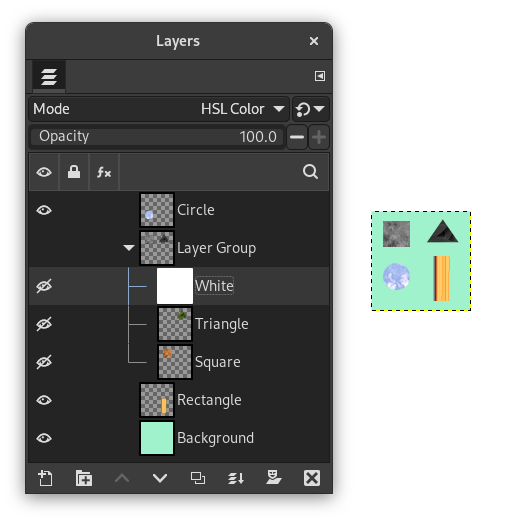Duplicate the selected layer

point(198,478)
